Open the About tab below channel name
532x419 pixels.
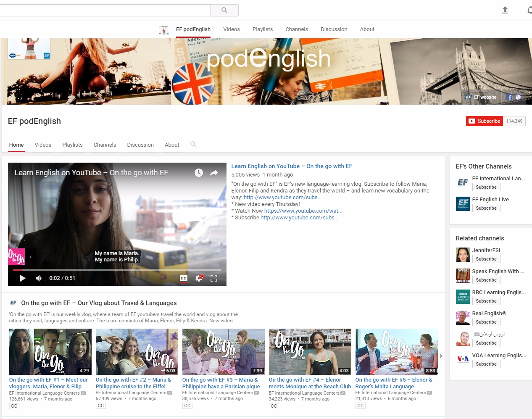(x=172, y=145)
